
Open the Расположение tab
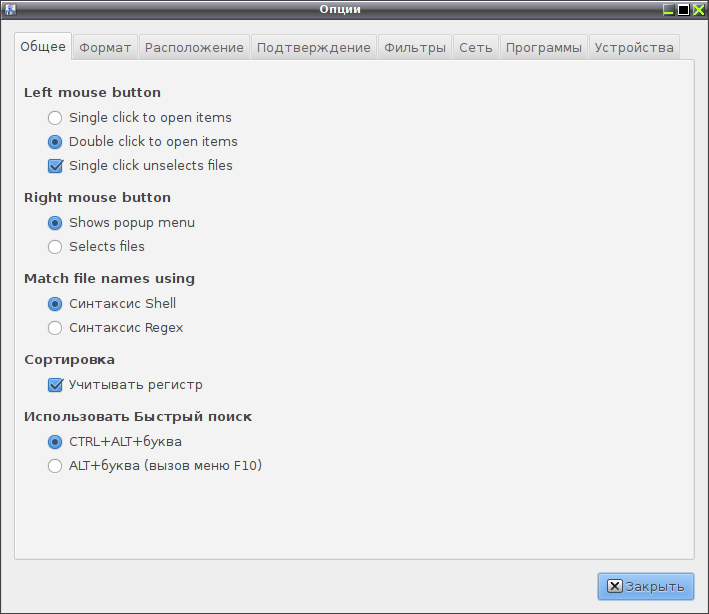[194, 47]
